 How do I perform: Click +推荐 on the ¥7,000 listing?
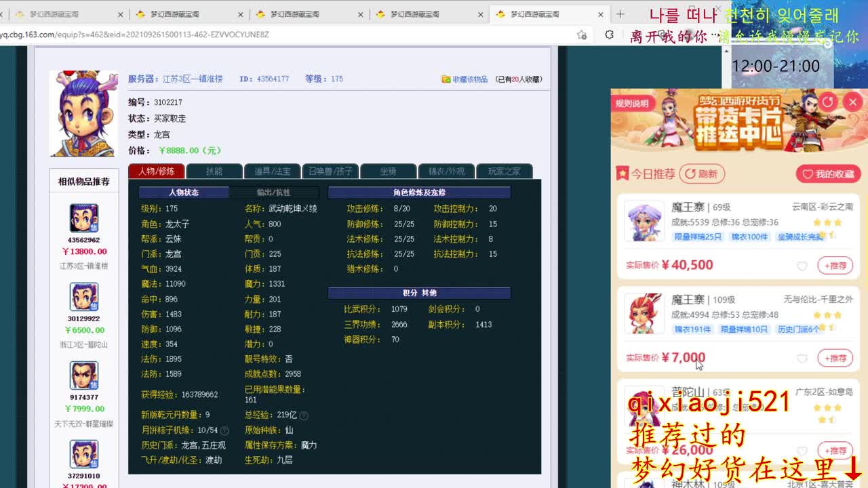point(835,358)
